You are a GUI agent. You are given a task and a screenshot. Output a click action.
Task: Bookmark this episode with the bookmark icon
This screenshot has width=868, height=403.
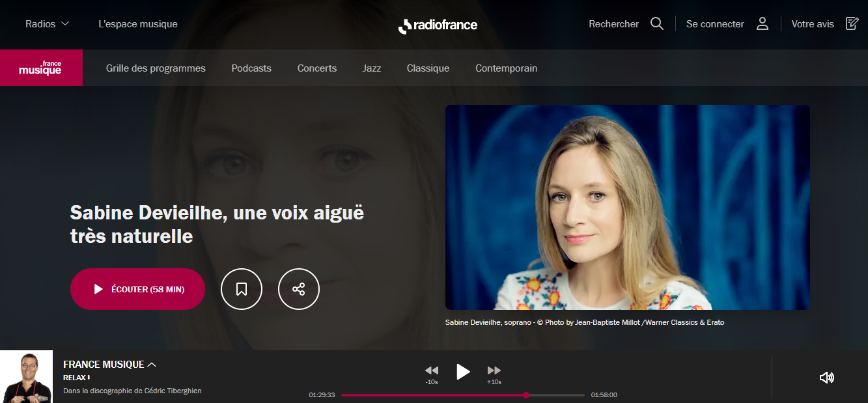[x=242, y=289]
